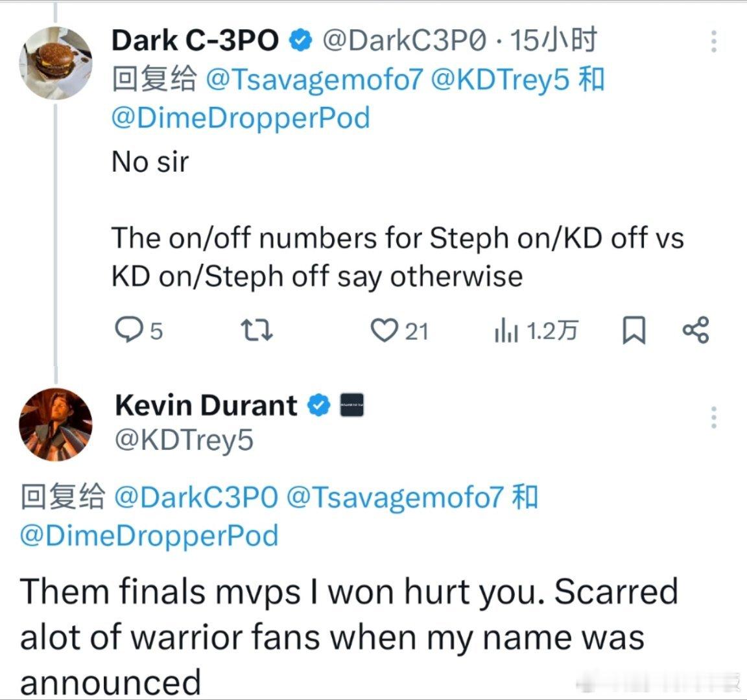Open more options for Dark C-3PO tweet
The width and height of the screenshot is (747, 700).
click(714, 41)
